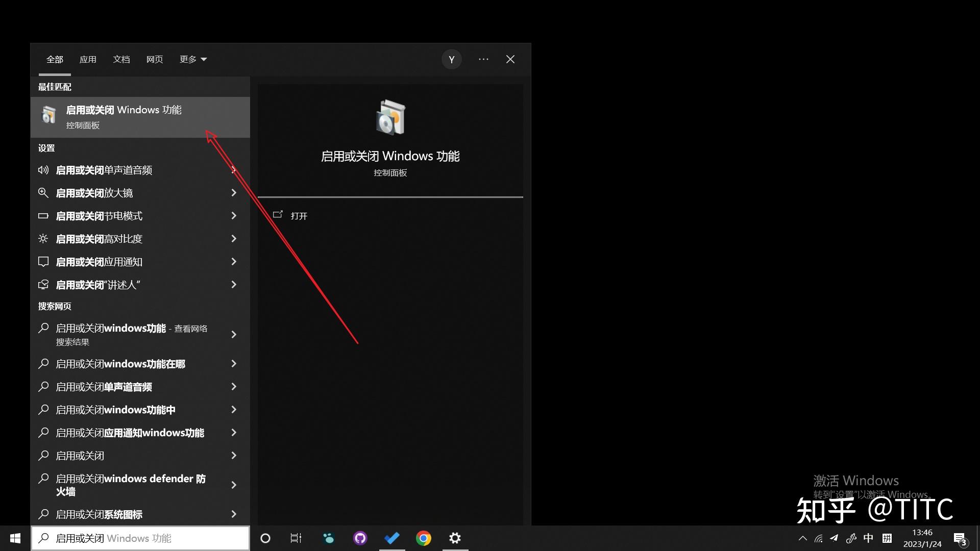Image resolution: width=980 pixels, height=551 pixels.
Task: Click the sun icon beside 启用或关闭高对比度
Action: coord(43,238)
